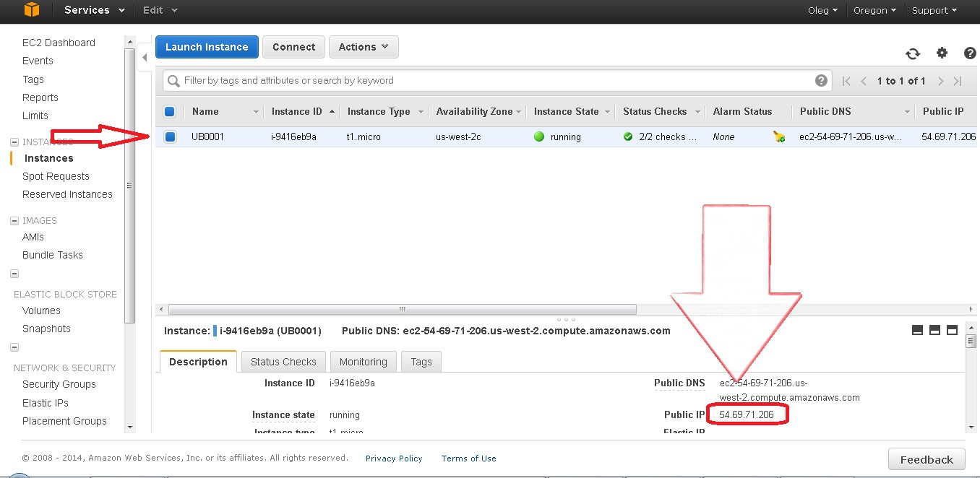This screenshot has height=478, width=980.
Task: Open Placement Groups in sidebar
Action: pyautogui.click(x=64, y=421)
